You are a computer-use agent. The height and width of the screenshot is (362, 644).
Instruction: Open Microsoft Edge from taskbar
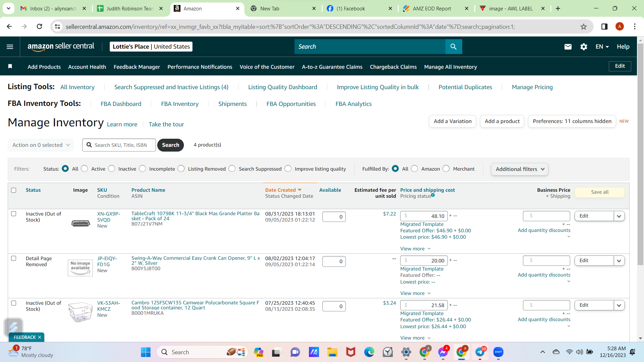coord(369,352)
